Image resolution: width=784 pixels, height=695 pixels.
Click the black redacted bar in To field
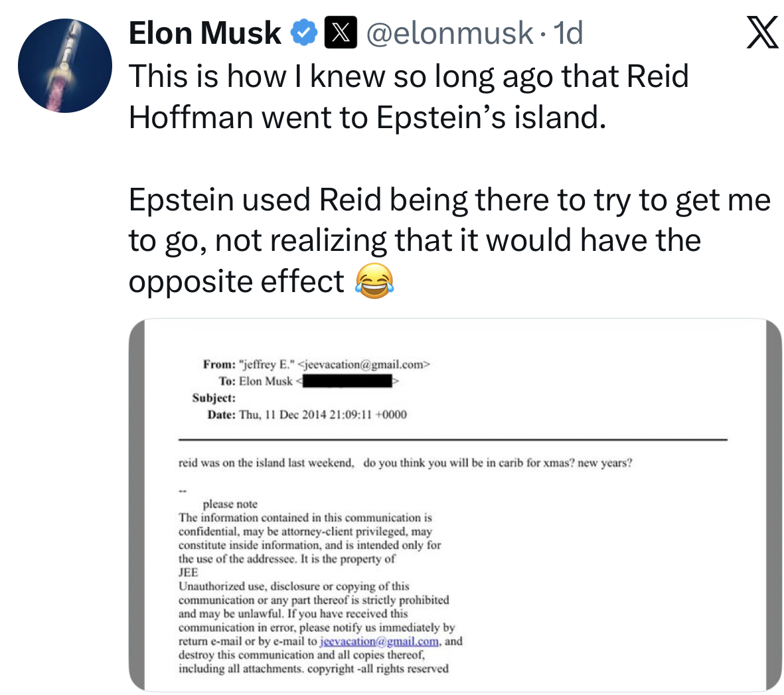tap(347, 382)
